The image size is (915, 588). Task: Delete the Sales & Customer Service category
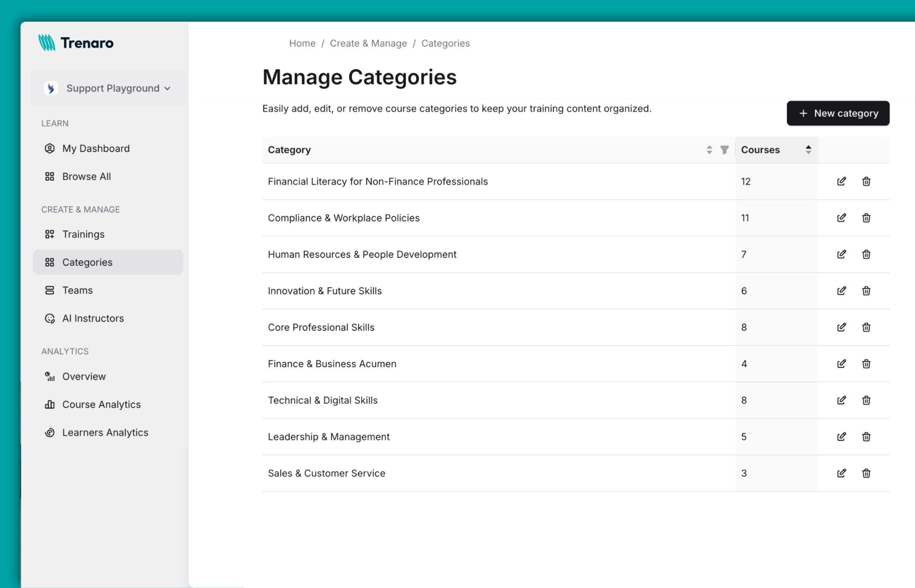coord(866,473)
